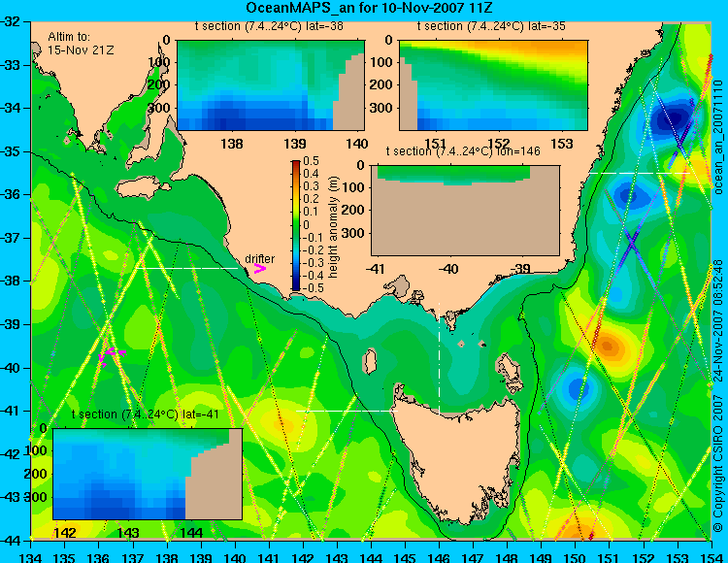Click the -44 label on the latitude axis

(13, 541)
